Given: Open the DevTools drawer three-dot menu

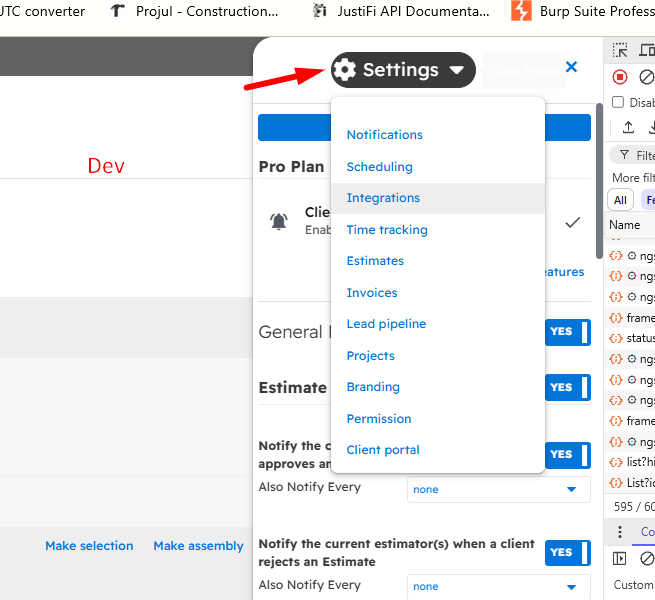Looking at the screenshot, I should (x=620, y=531).
